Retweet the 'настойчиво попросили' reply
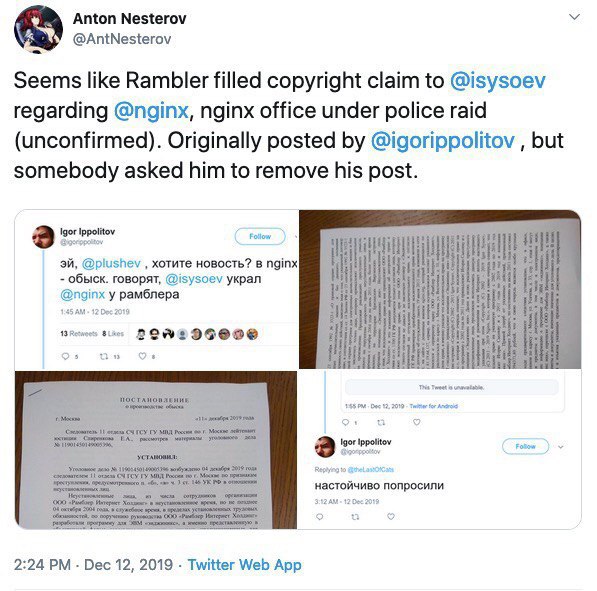The image size is (597, 591). (355, 517)
